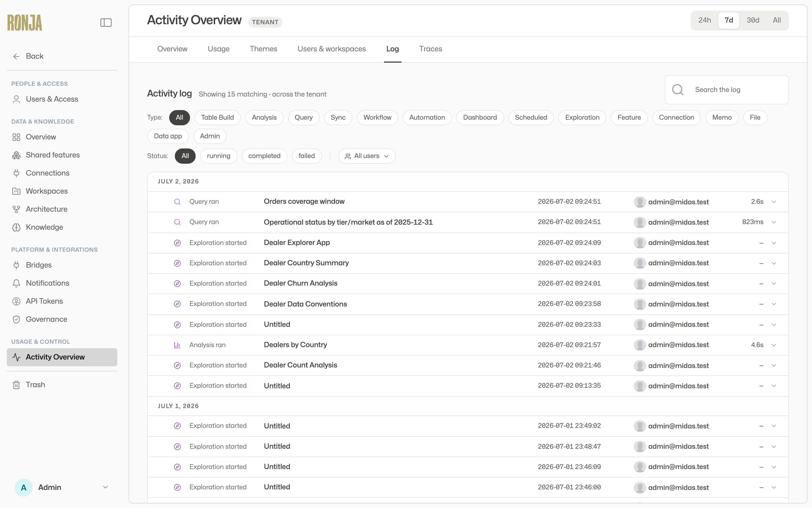Switch to Users & workspaces tab

(332, 49)
